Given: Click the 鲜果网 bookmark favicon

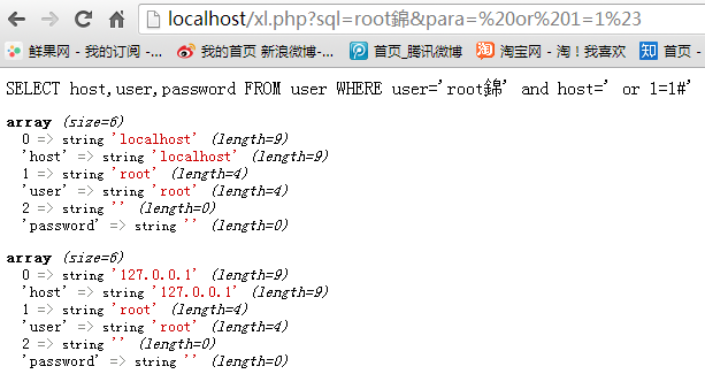Looking at the screenshot, I should tap(14, 51).
